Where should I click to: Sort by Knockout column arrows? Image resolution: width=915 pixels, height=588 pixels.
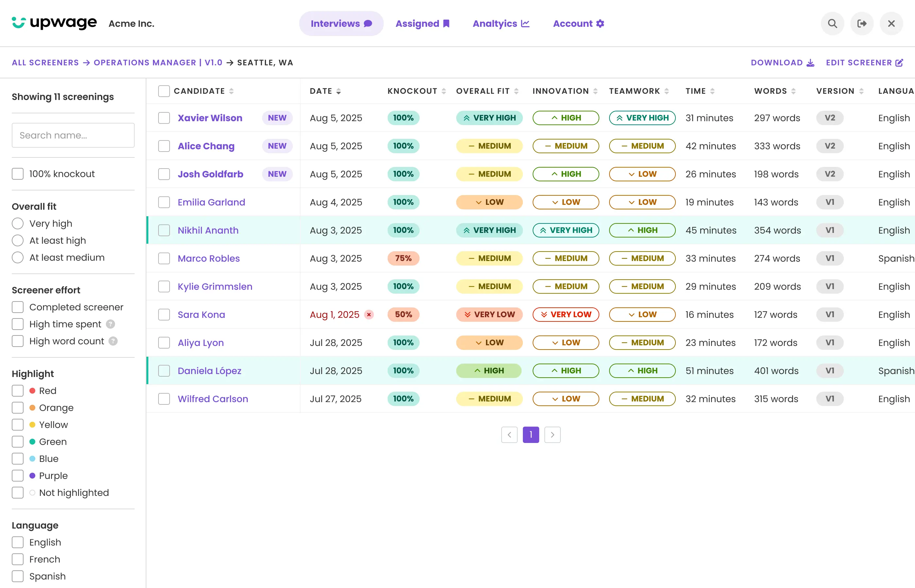point(443,91)
